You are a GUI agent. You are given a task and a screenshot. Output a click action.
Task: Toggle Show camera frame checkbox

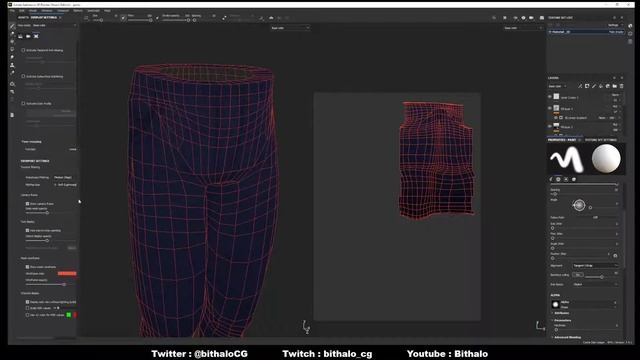[x=27, y=204]
